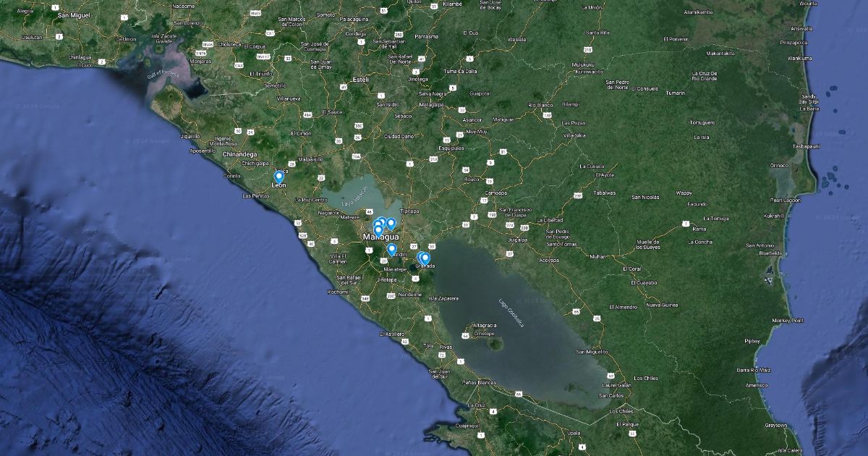This screenshot has height=456, width=868.
Task: Select the blue pin near Nindirí
Action: 392,250
